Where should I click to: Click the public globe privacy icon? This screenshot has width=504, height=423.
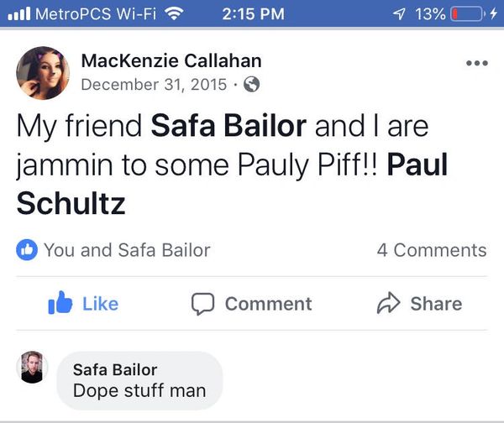[x=250, y=84]
